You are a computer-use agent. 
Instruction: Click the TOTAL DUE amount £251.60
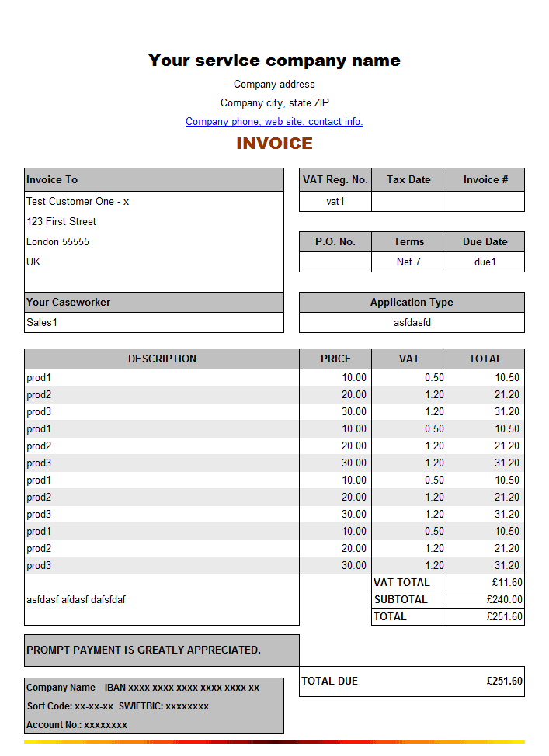pos(504,681)
